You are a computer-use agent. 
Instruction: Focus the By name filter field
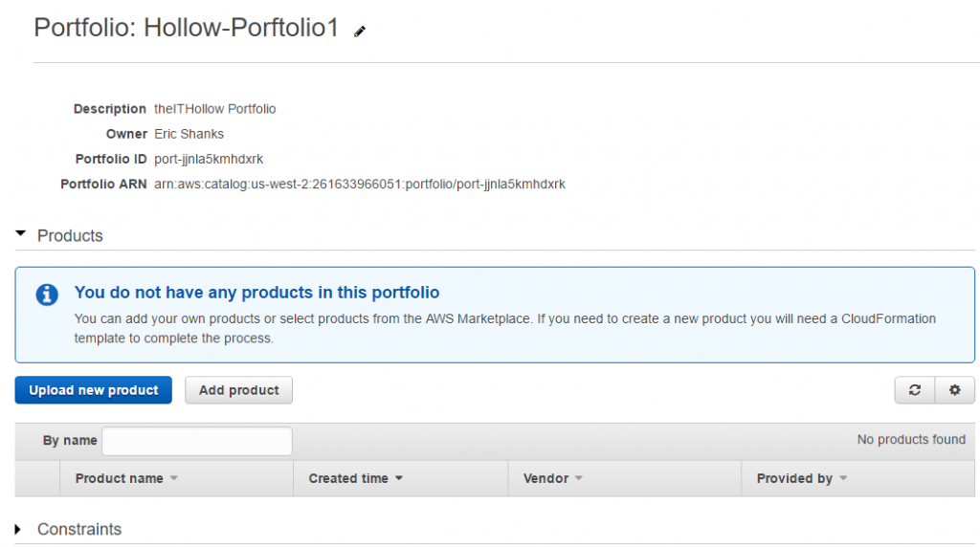tap(197, 441)
